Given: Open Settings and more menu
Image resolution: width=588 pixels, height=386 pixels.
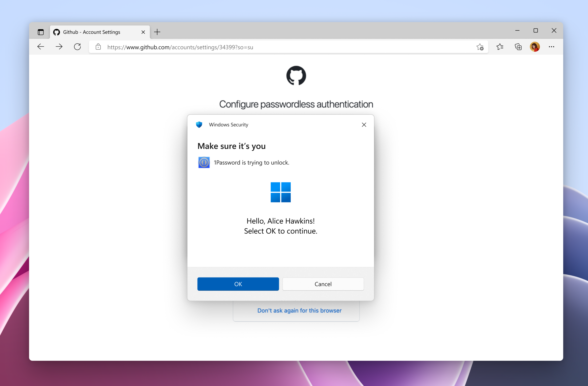Looking at the screenshot, I should click(552, 47).
